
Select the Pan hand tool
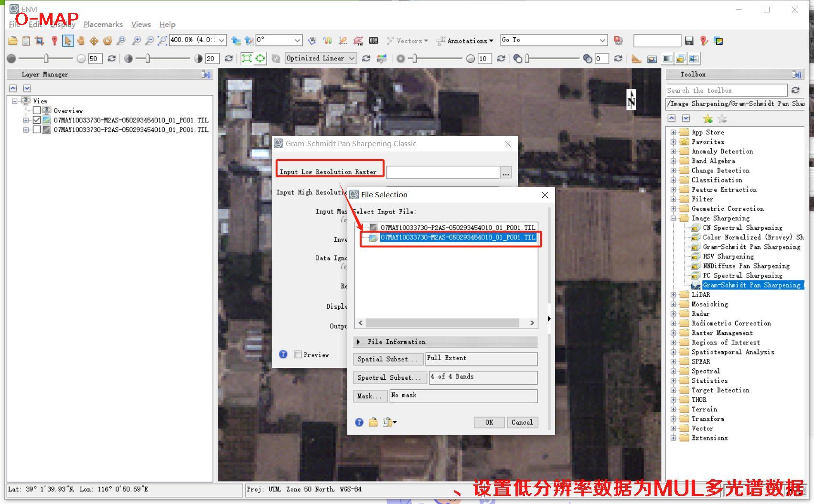pos(81,41)
